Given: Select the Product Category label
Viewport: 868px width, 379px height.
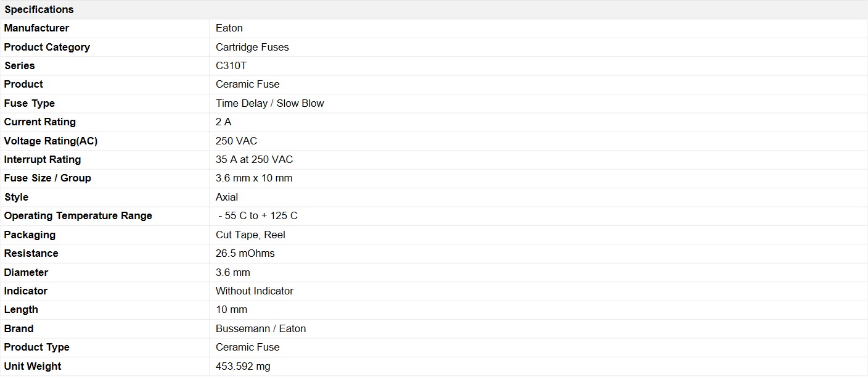Looking at the screenshot, I should click(x=47, y=47).
